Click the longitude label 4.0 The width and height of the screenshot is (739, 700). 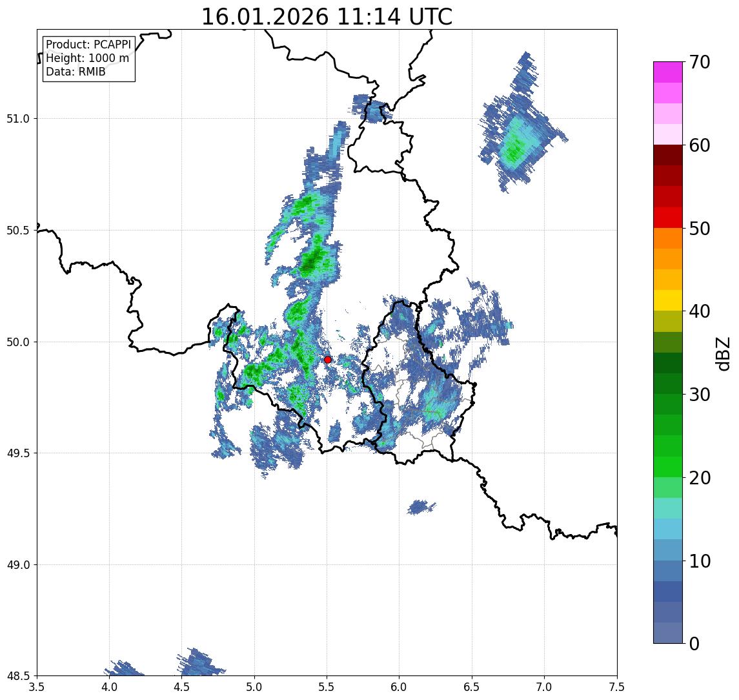pos(109,687)
